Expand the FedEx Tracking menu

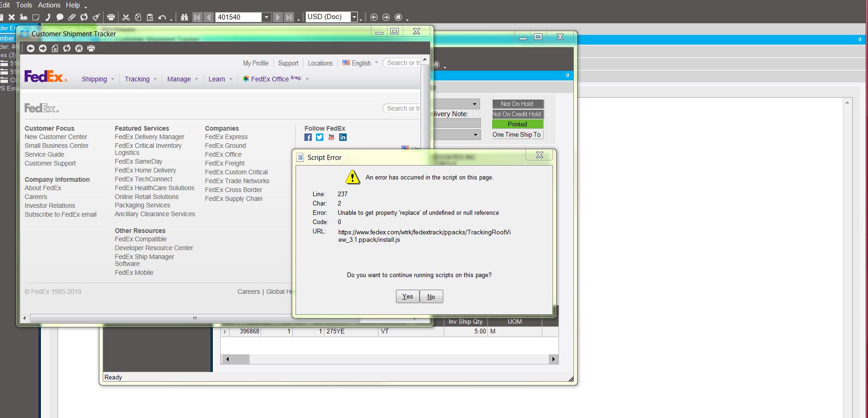pyautogui.click(x=141, y=79)
